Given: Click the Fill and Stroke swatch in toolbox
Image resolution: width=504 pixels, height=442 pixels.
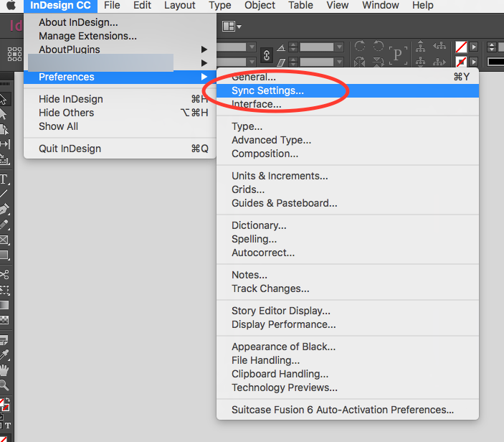Looking at the screenshot, I should (x=4, y=405).
